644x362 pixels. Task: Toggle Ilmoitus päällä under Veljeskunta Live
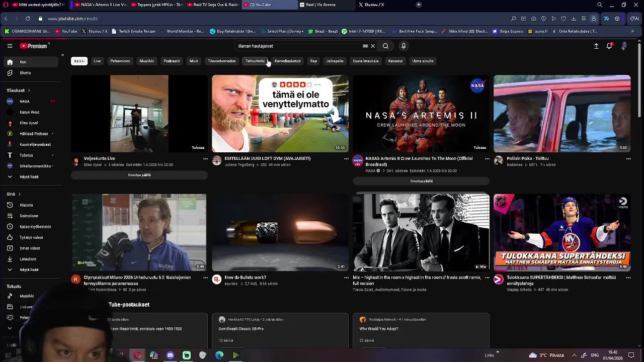[139, 175]
